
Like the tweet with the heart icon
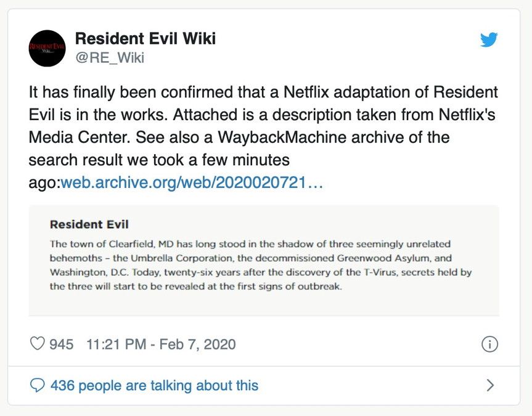coord(38,344)
